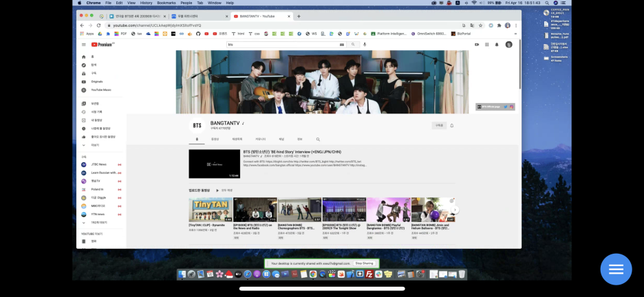Select the channel Playlists tab
644x297 pixels.
tap(237, 140)
